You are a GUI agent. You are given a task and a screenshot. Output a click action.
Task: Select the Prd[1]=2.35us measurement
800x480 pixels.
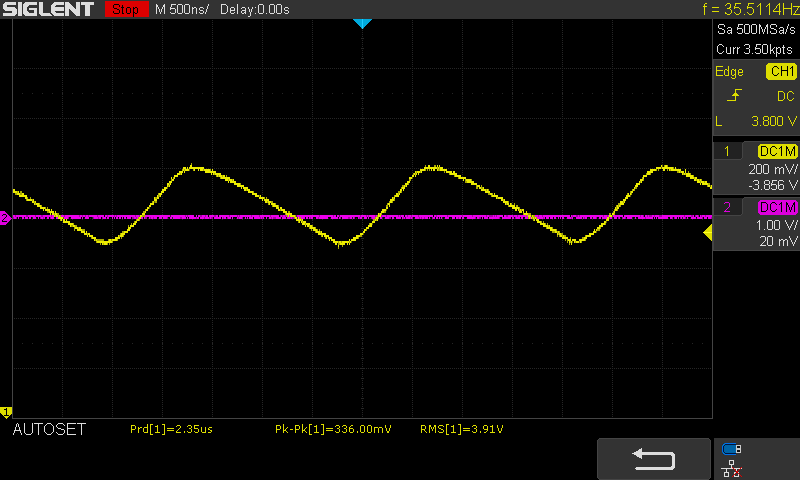coord(171,430)
